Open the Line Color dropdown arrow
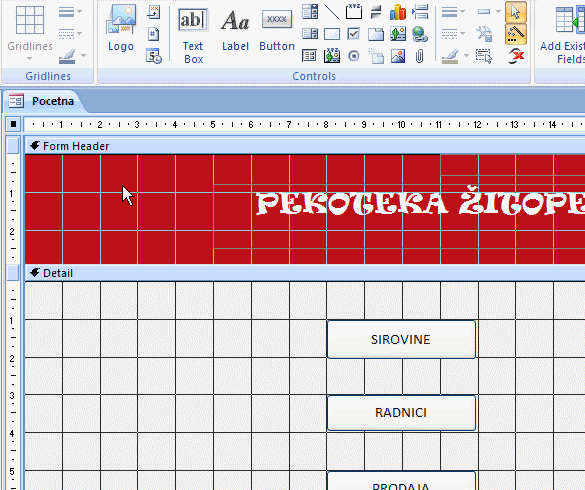This screenshot has width=585, height=490. pyautogui.click(x=466, y=56)
